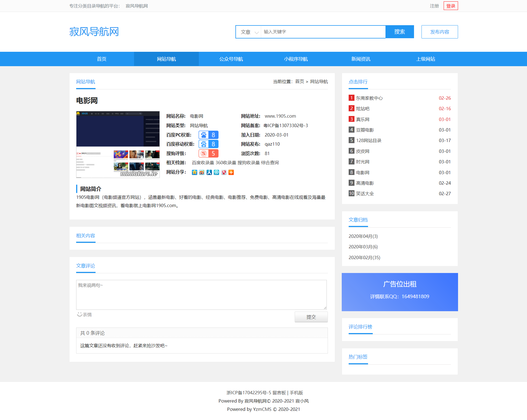Open archive 2020年04月(3)
Image resolution: width=527 pixels, height=420 pixels.
[363, 236]
